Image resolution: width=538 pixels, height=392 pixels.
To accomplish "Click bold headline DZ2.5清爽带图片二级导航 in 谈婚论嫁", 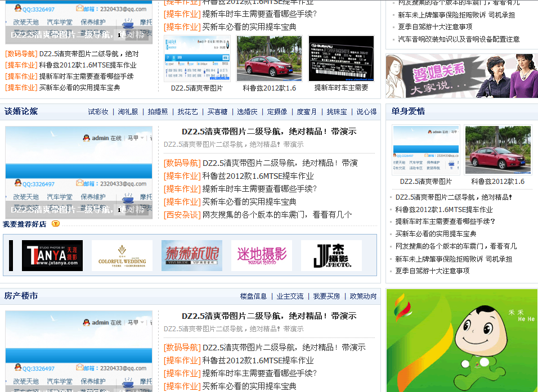I will (x=269, y=132).
